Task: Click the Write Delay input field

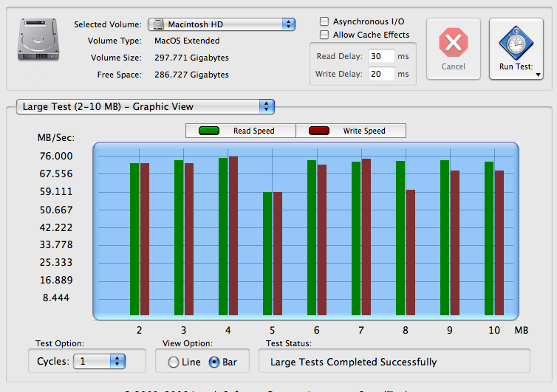Action: pyautogui.click(x=381, y=74)
